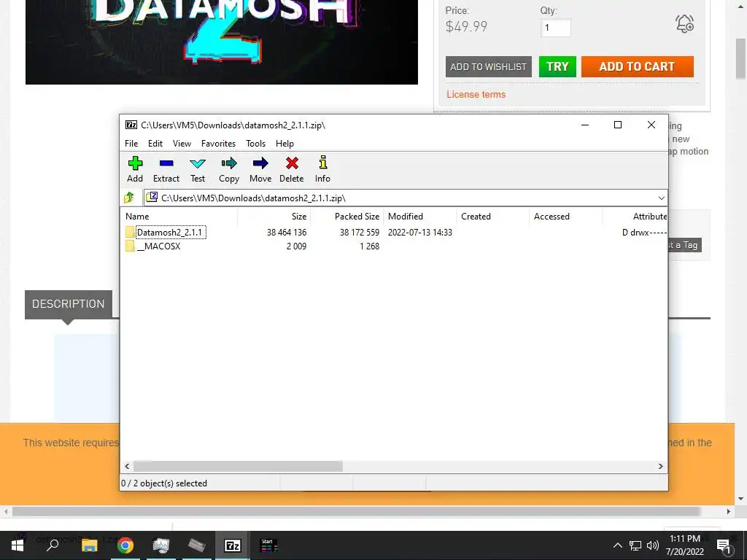Sort by the Size column header
The width and height of the screenshot is (747, 560).
coord(274,216)
